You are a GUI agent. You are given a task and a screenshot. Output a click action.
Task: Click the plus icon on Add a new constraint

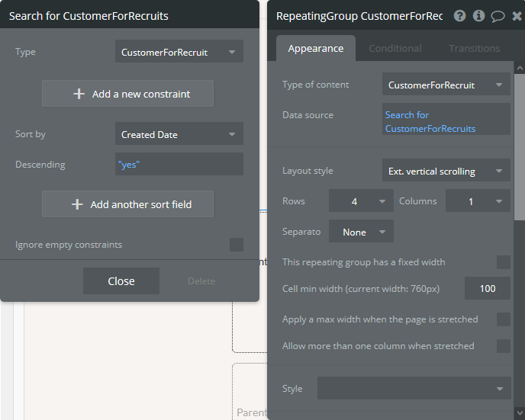(79, 94)
